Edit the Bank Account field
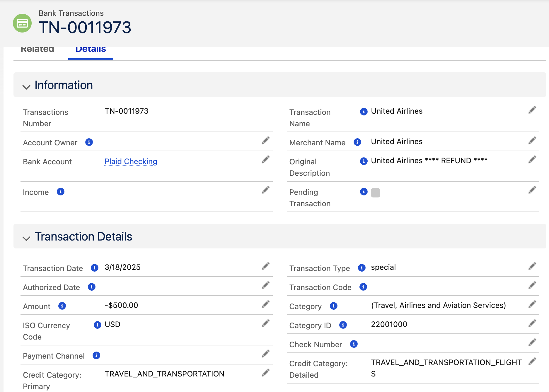 pos(266,159)
